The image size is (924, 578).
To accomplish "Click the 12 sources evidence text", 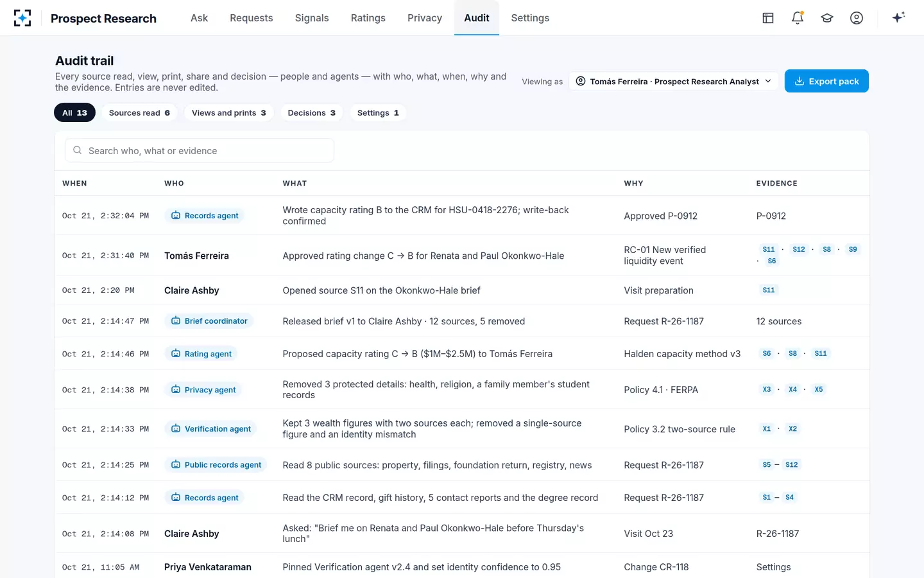I will pyautogui.click(x=779, y=321).
